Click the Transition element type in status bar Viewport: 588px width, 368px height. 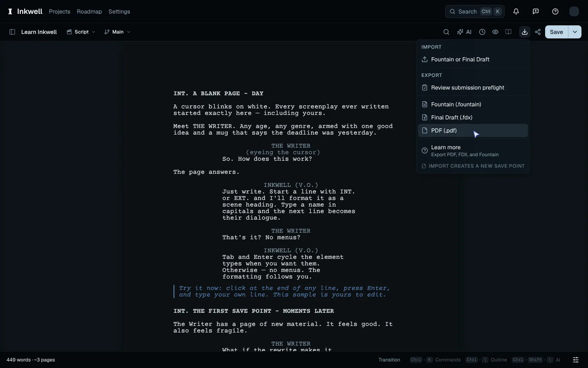click(390, 360)
